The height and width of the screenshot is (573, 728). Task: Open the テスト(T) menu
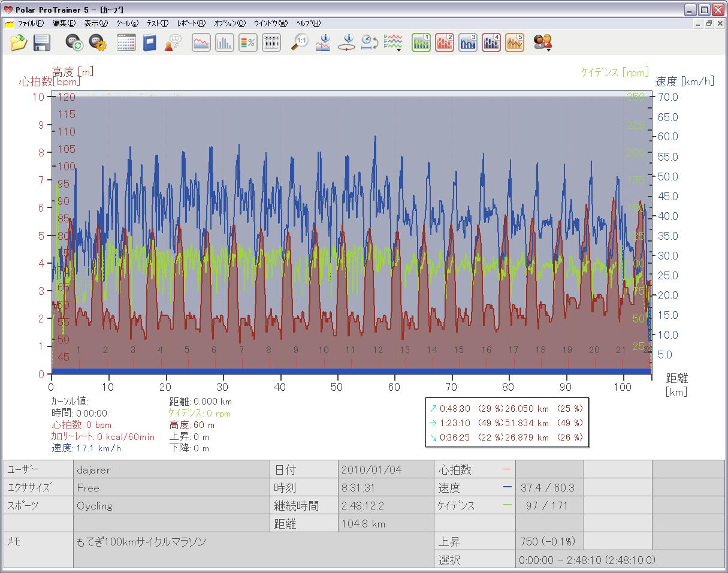pos(158,23)
